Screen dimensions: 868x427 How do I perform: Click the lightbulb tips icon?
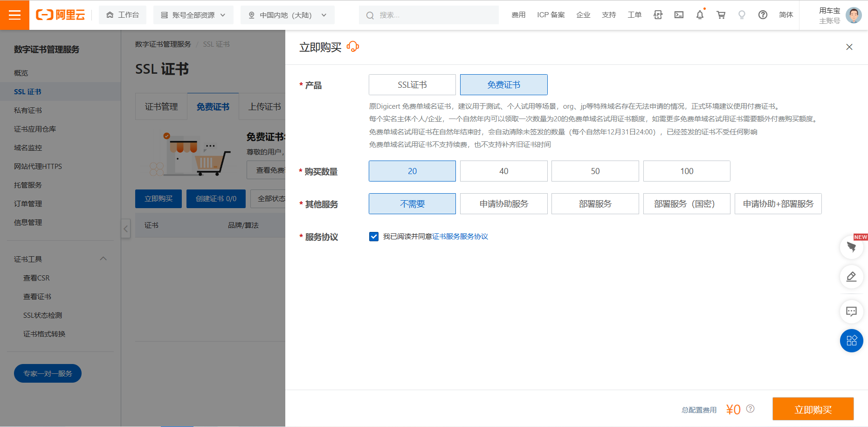[742, 15]
